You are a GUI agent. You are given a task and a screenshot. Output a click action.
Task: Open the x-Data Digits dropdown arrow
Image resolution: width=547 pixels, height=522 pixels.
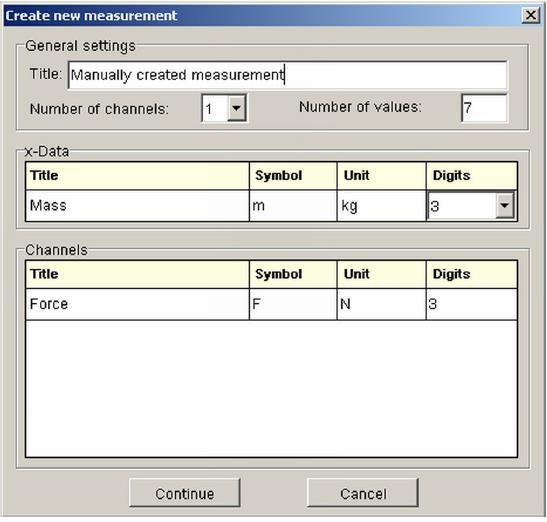[504, 206]
